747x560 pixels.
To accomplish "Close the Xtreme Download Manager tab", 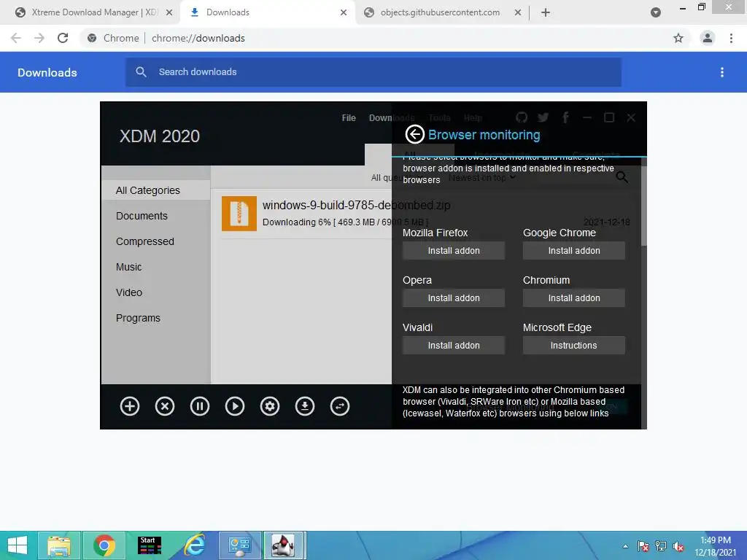I will [169, 13].
